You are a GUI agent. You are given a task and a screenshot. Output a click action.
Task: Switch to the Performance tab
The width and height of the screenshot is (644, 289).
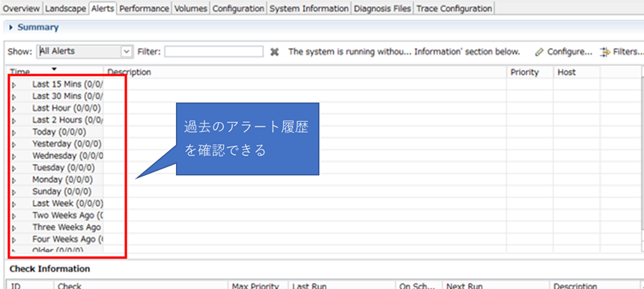pos(145,8)
